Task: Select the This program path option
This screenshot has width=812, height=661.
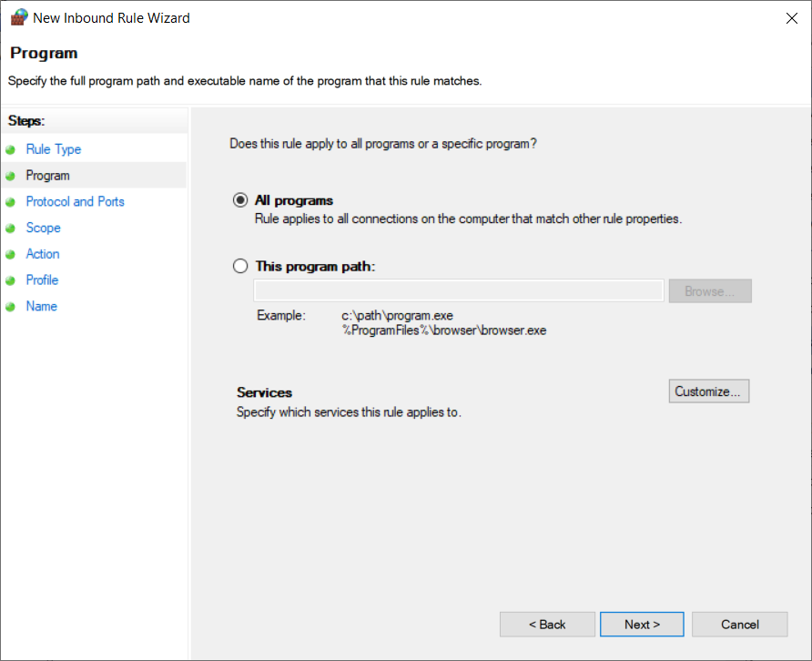Action: 240,266
